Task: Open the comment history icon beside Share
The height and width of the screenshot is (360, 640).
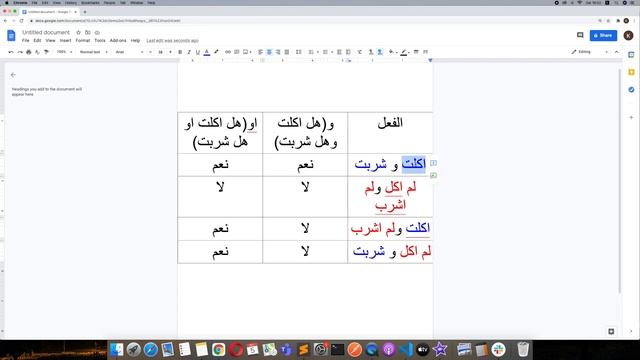Action: click(580, 35)
